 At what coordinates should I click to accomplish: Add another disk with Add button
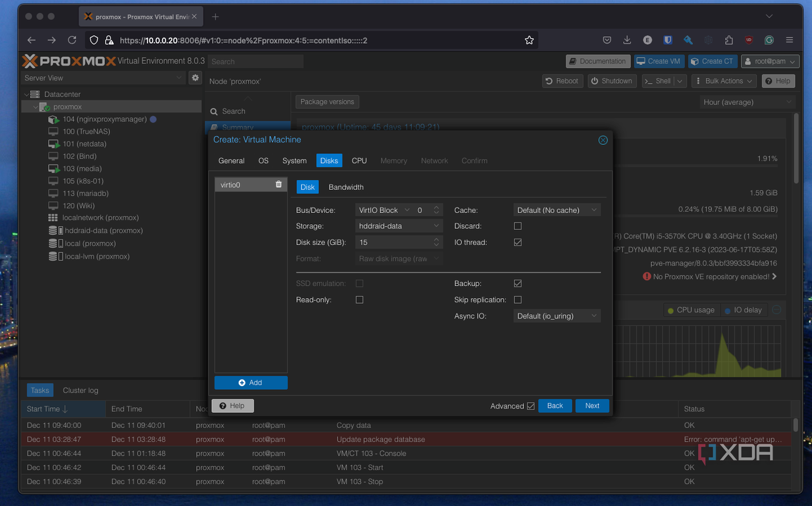[x=251, y=382]
